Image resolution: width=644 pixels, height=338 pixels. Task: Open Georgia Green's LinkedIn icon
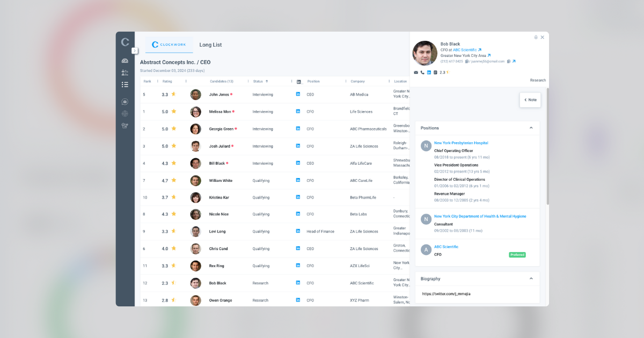[x=298, y=129]
